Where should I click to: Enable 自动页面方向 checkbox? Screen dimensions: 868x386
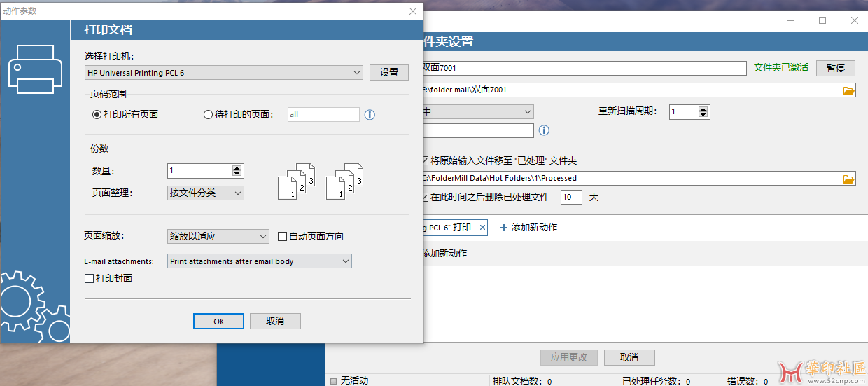coord(283,237)
